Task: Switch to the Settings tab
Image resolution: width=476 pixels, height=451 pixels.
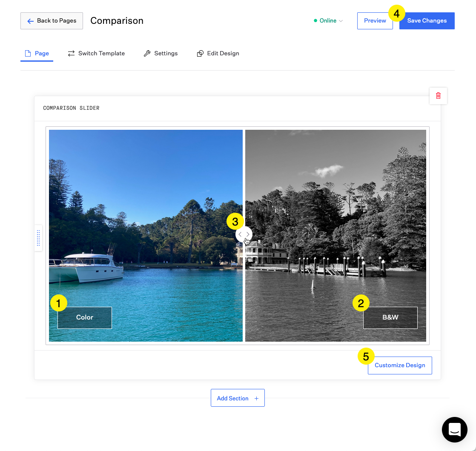Action: coord(166,53)
